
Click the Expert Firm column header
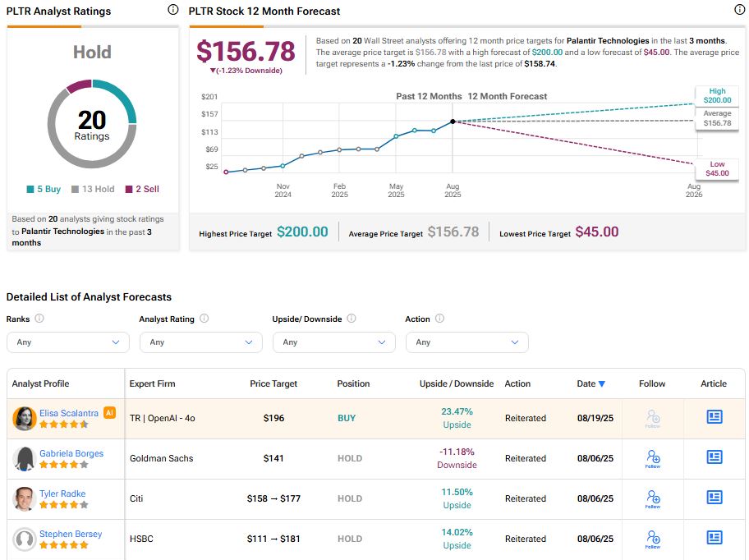153,383
